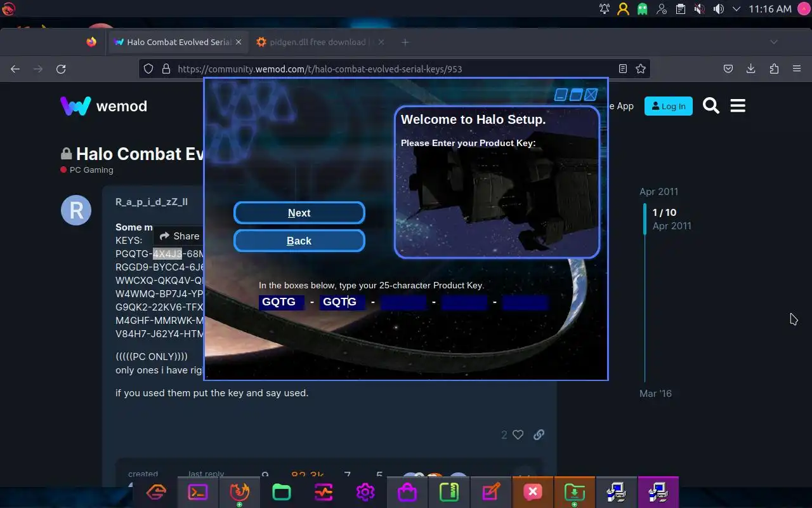Open the text editor dock icon
The height and width of the screenshot is (508, 812).
(491, 492)
